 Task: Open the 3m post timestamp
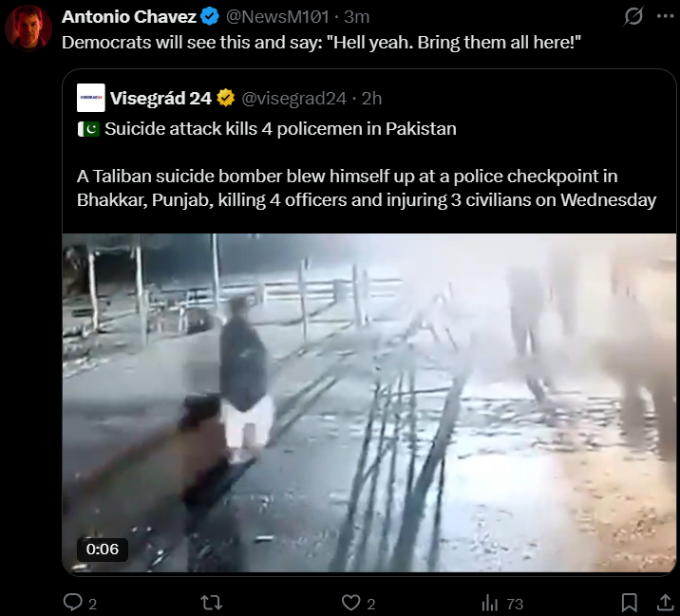pos(356,17)
